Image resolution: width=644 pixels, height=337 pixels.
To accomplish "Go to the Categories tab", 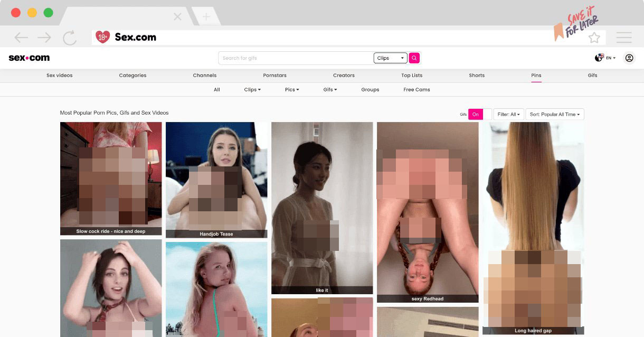I will (x=132, y=76).
